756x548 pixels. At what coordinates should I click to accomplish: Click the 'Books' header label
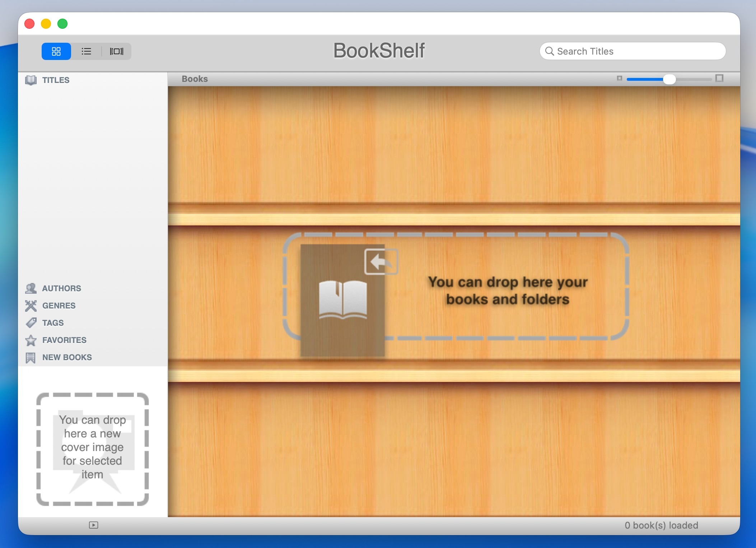tap(195, 79)
